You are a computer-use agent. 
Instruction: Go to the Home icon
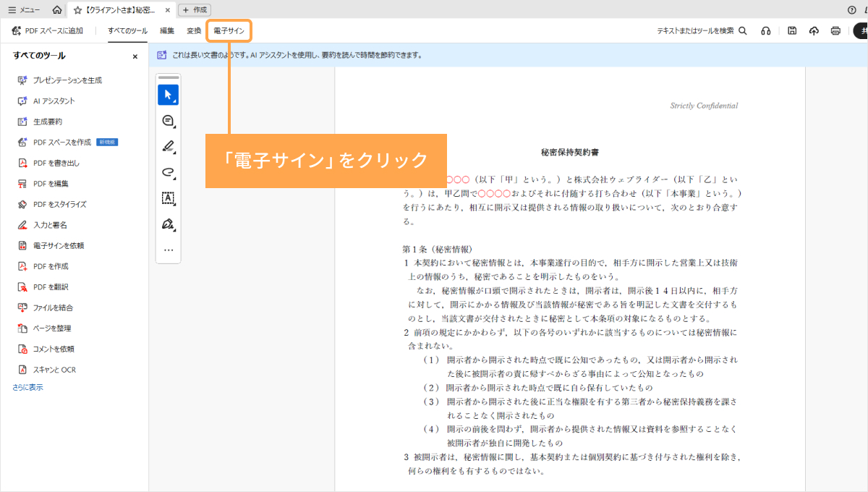[x=57, y=10]
